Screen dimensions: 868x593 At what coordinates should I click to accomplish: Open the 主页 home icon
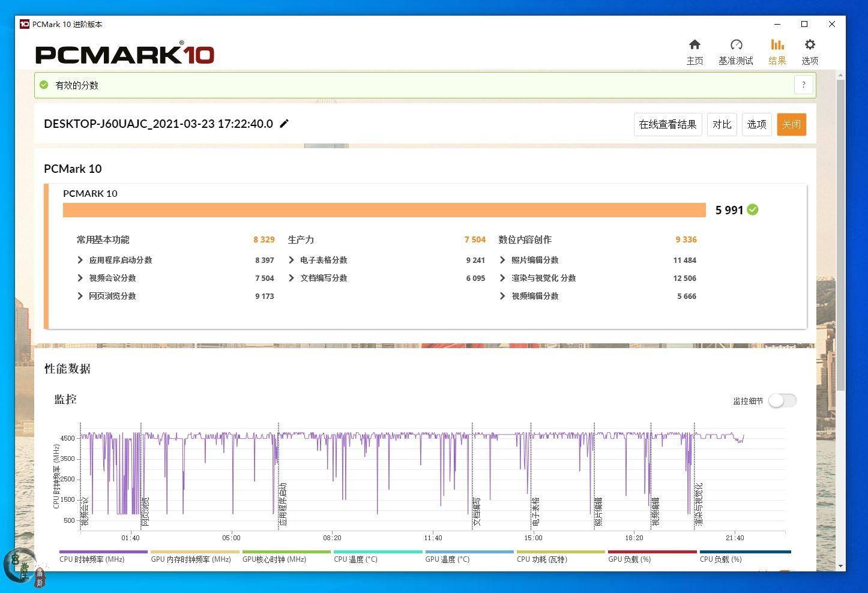pos(695,44)
